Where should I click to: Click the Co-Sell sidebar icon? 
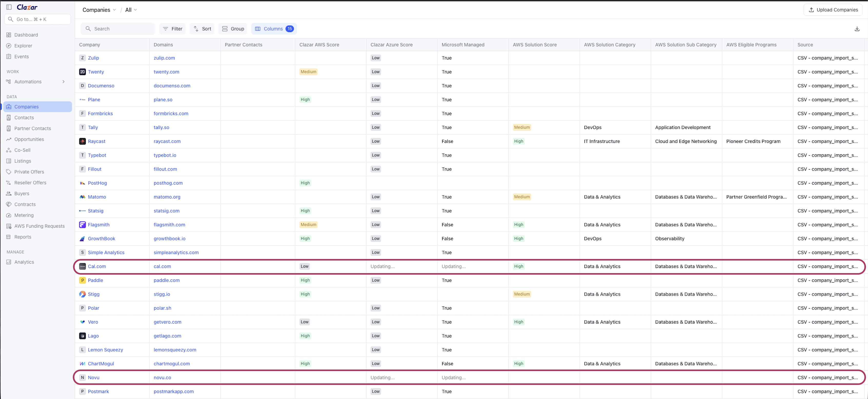point(9,150)
